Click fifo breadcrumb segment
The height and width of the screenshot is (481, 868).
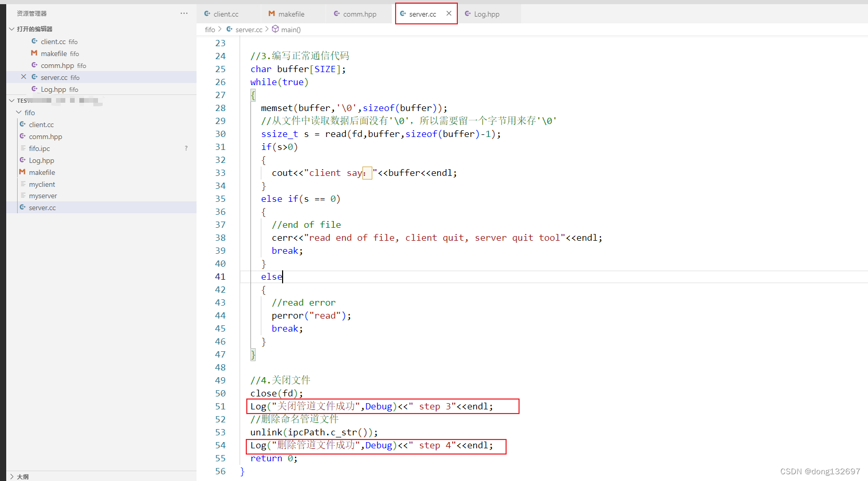[x=210, y=30]
